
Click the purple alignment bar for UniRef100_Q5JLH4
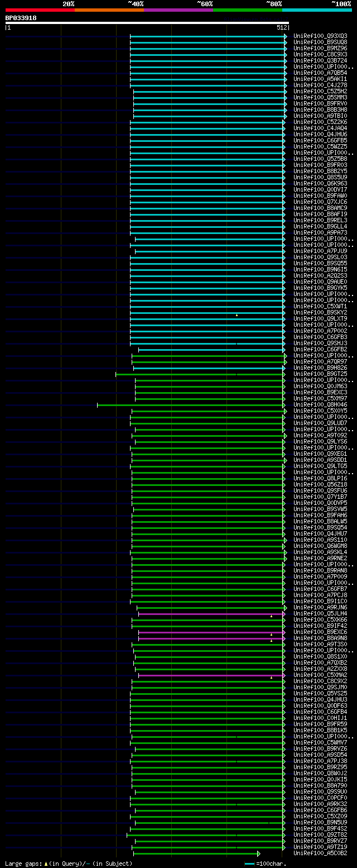point(211,614)
